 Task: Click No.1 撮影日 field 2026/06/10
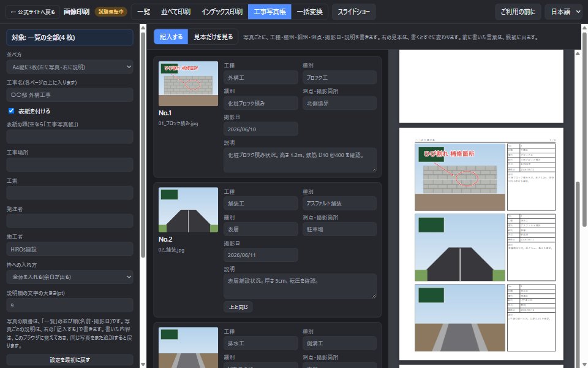261,129
